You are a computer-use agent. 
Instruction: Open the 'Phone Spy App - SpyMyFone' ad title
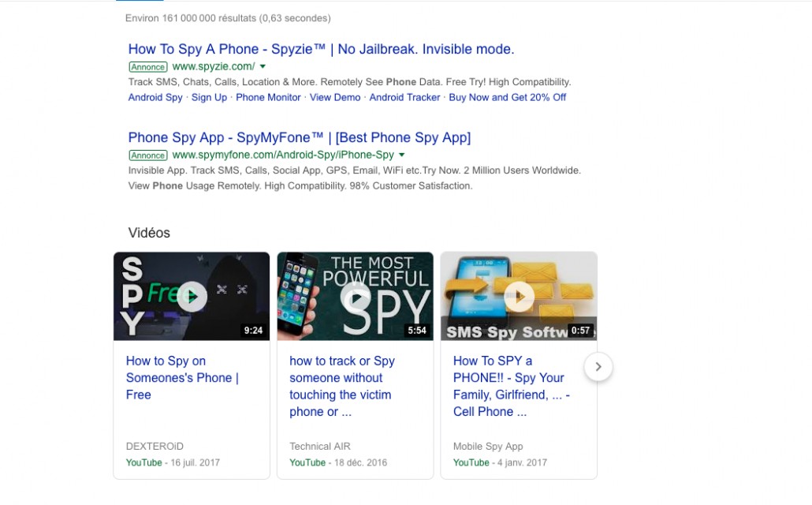click(x=300, y=137)
